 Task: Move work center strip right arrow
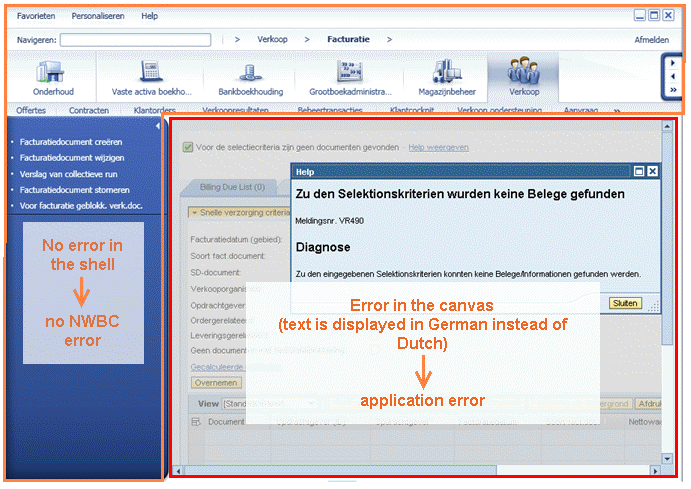673,63
